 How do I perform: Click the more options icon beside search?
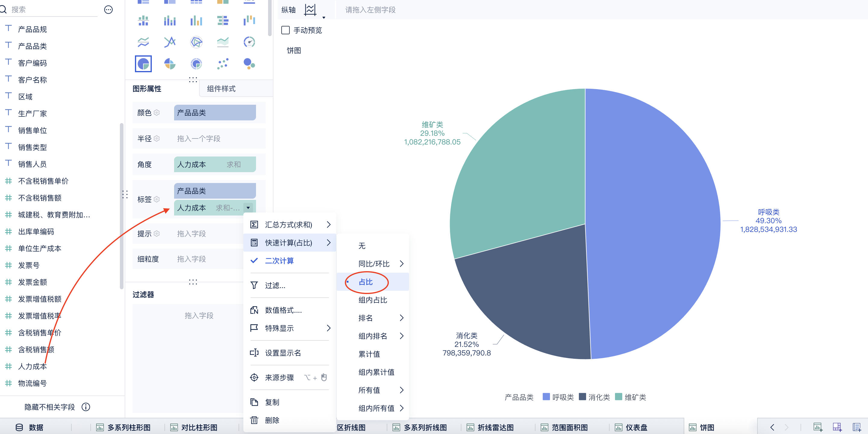108,10
